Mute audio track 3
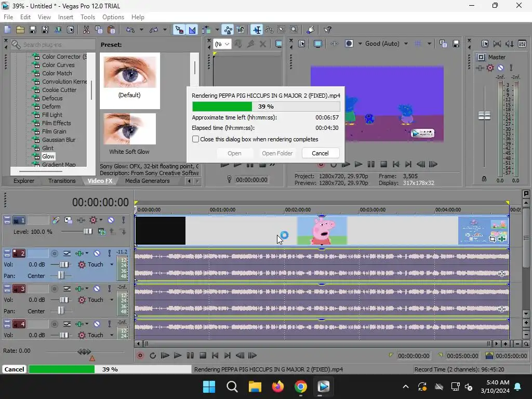The width and height of the screenshot is (532, 399). [97, 289]
